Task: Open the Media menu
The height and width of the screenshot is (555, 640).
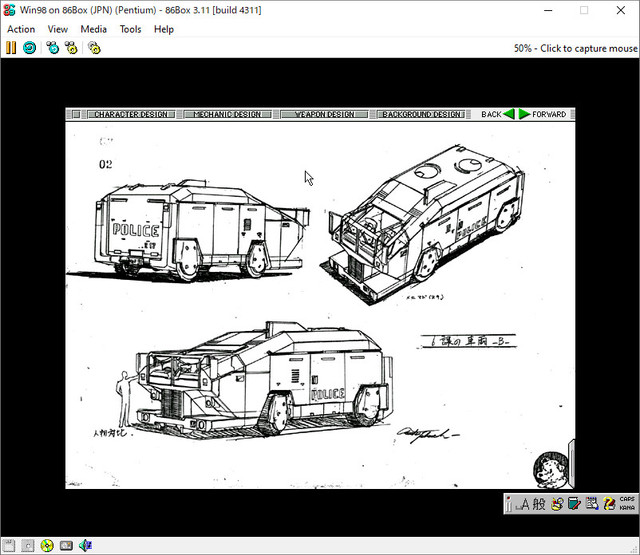Action: click(93, 29)
